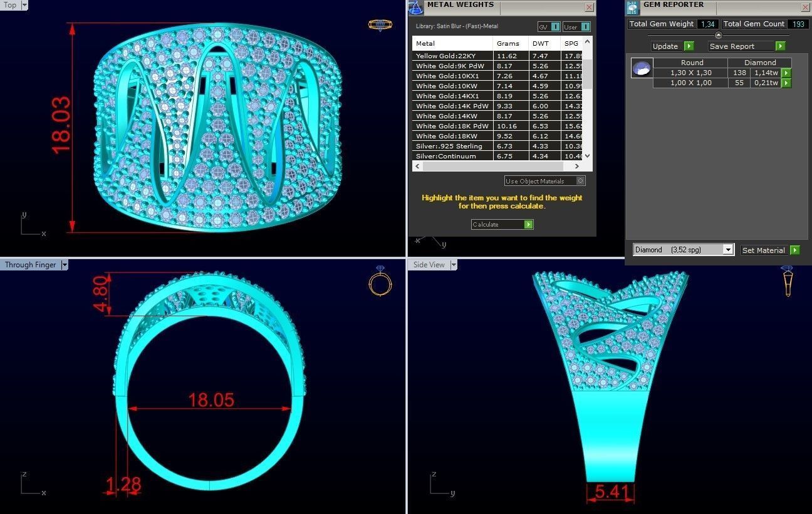
Task: Click the green arrow beside Calculate
Action: [529, 224]
